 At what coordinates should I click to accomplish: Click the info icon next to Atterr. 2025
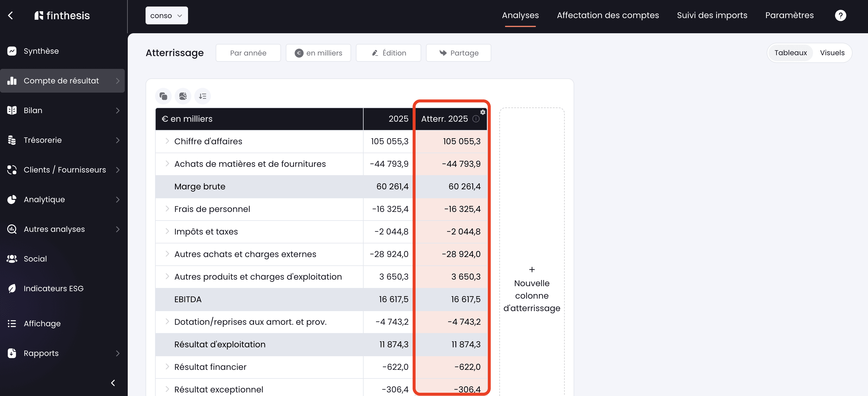[x=476, y=119]
